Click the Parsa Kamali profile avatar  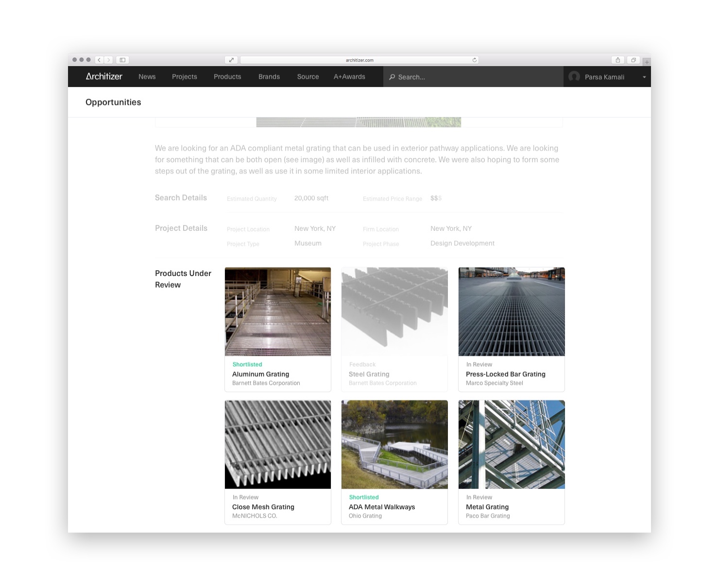(x=574, y=77)
